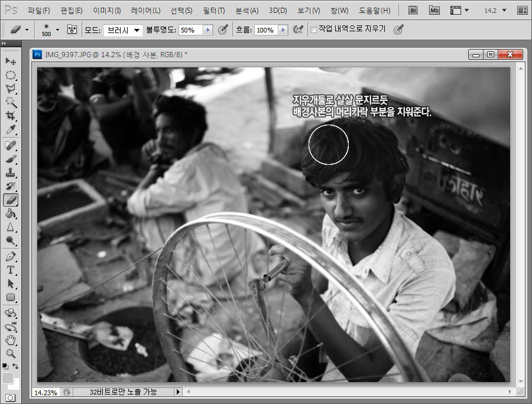Select the Hand tool

(x=11, y=340)
